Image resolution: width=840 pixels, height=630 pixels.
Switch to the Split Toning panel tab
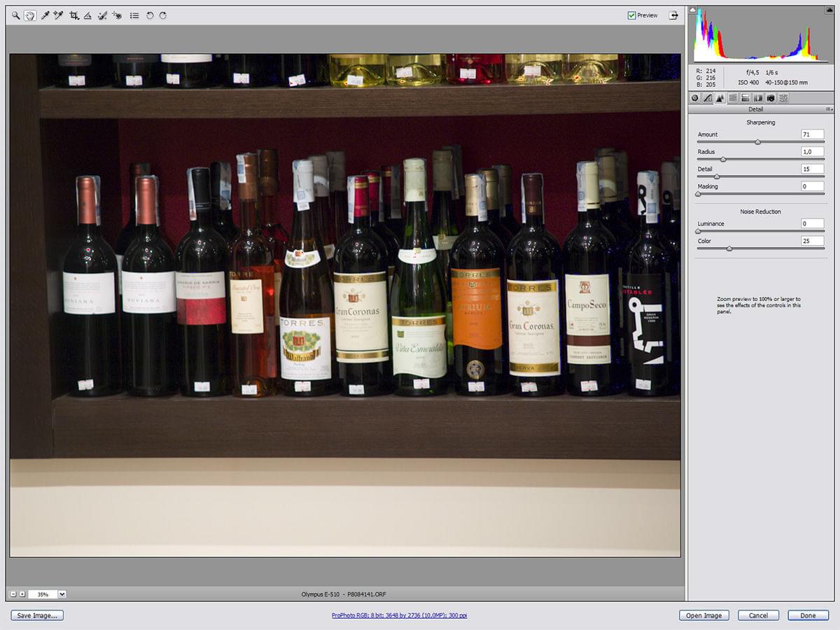pyautogui.click(x=745, y=98)
